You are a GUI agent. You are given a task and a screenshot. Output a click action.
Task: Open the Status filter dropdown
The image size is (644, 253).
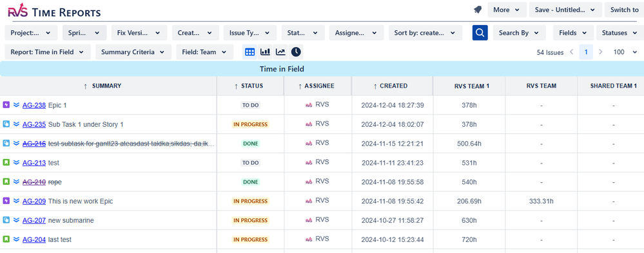click(303, 33)
